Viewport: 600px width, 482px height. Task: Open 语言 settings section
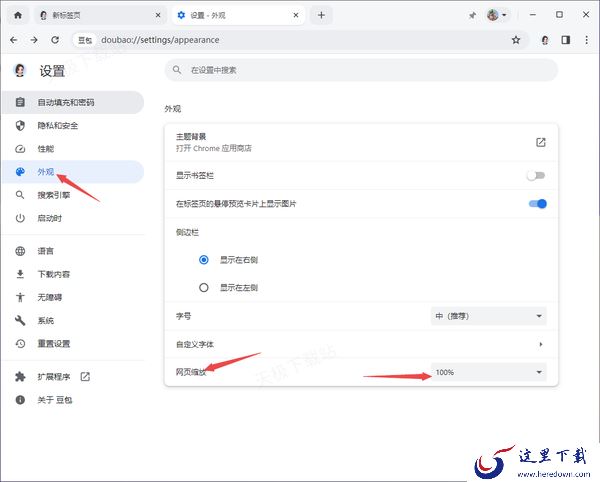coord(73,251)
